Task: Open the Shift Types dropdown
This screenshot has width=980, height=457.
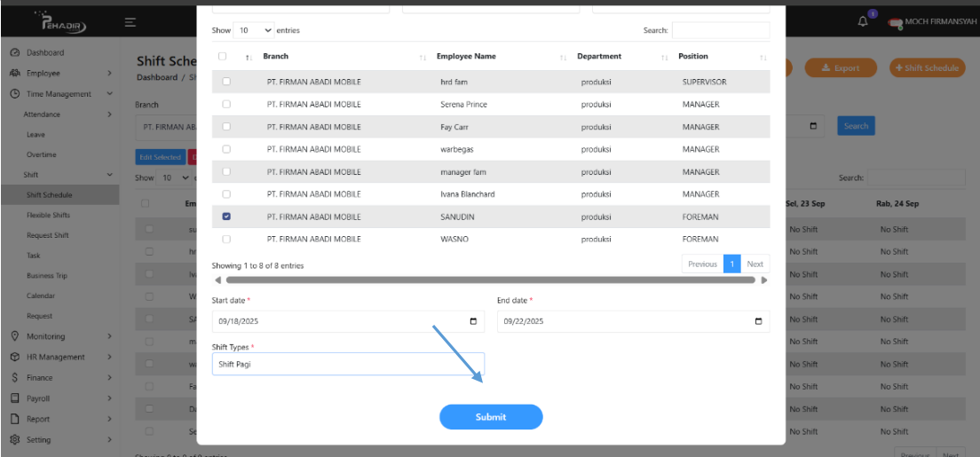Action: (348, 364)
